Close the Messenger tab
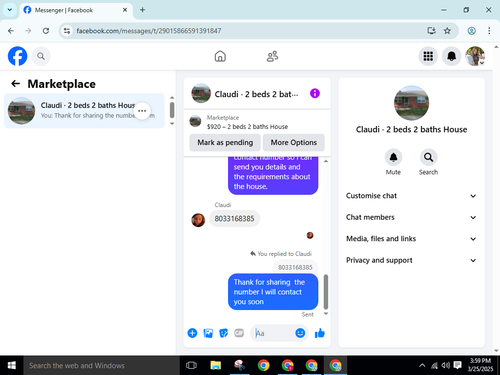Viewport: 500px width, 375px height. [x=125, y=10]
